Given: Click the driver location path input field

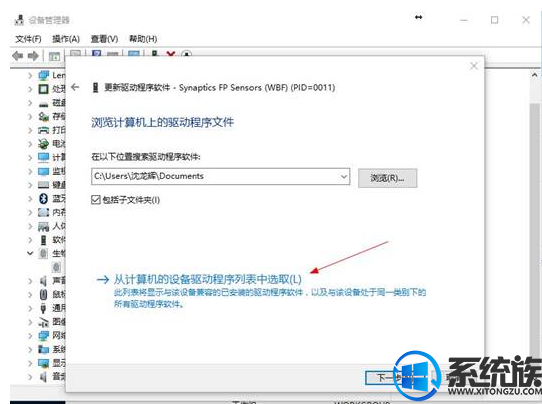Looking at the screenshot, I should pyautogui.click(x=215, y=176).
